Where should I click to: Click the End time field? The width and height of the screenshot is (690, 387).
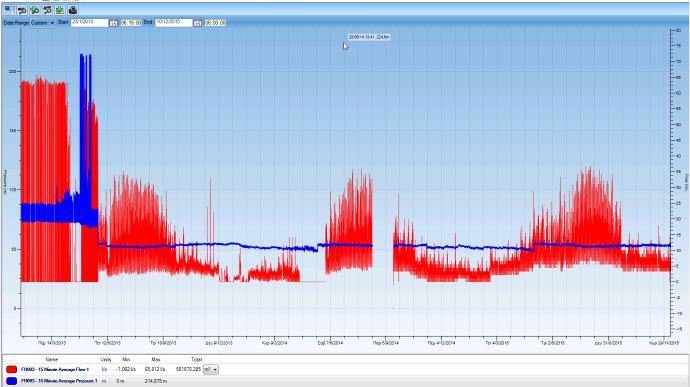pos(215,22)
